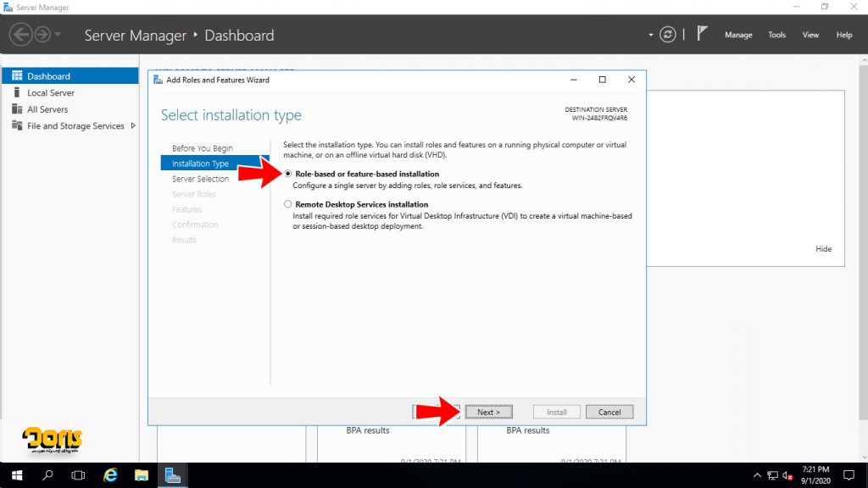Screen dimensions: 868x488
Task: Open dropdown arrow beside refresh icon
Action: [650, 35]
